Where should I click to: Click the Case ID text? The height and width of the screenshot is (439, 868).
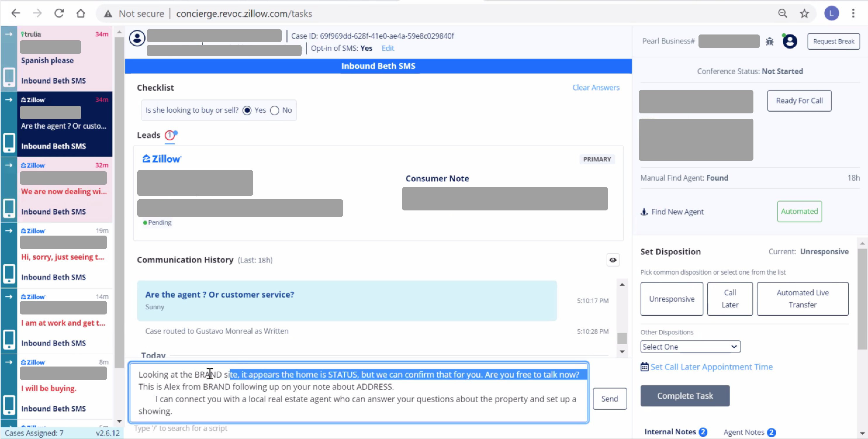pyautogui.click(x=372, y=36)
